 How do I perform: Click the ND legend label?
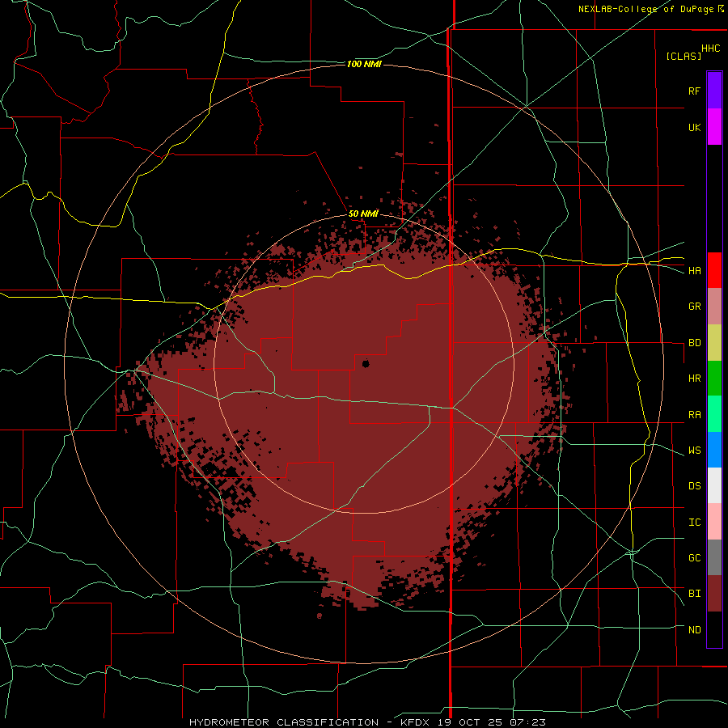coord(694,630)
